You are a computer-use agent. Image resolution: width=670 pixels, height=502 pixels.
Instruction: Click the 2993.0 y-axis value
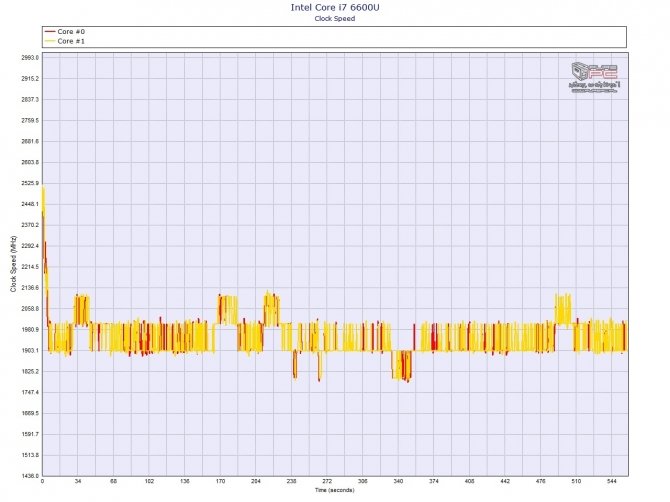[x=30, y=58]
